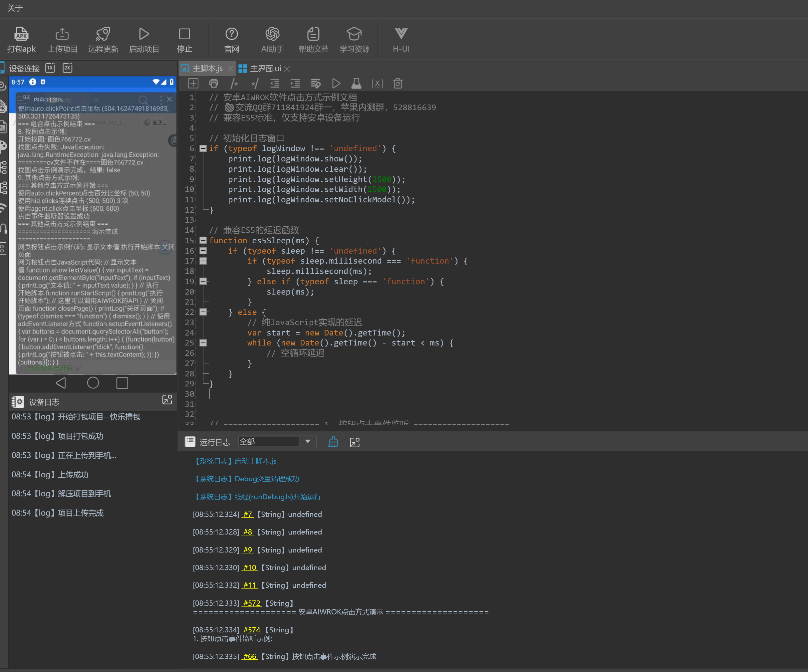
Task: Switch to the 主界面.ui tab
Action: [265, 69]
